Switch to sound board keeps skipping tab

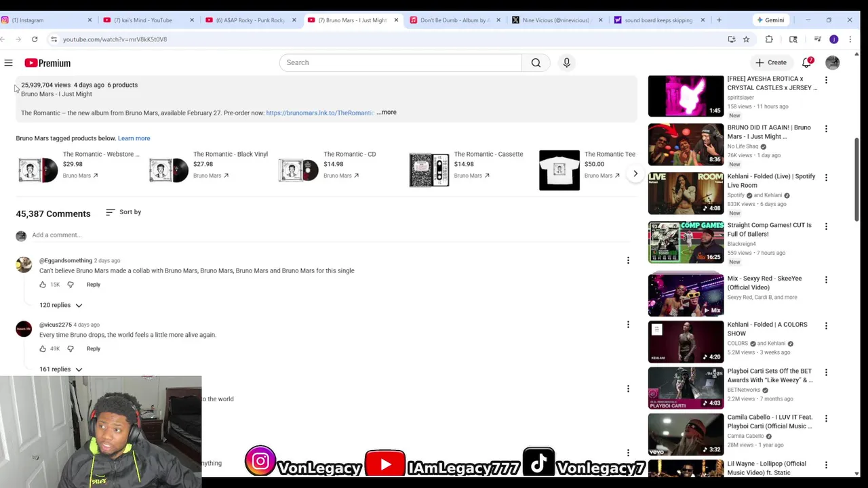click(x=658, y=20)
